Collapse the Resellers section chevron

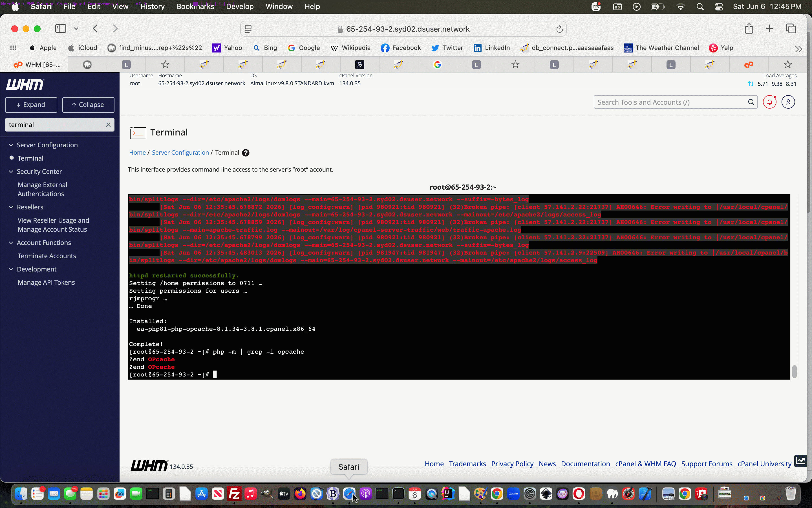point(11,207)
